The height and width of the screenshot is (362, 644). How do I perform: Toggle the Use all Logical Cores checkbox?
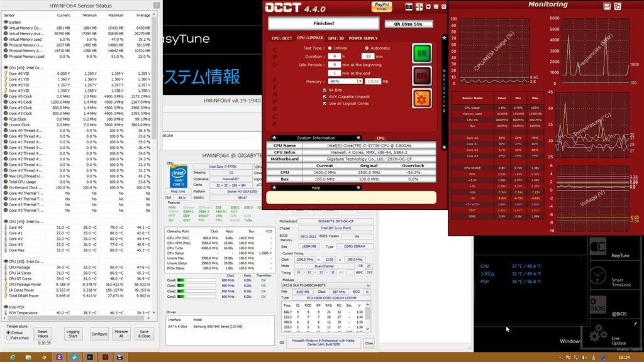click(325, 104)
